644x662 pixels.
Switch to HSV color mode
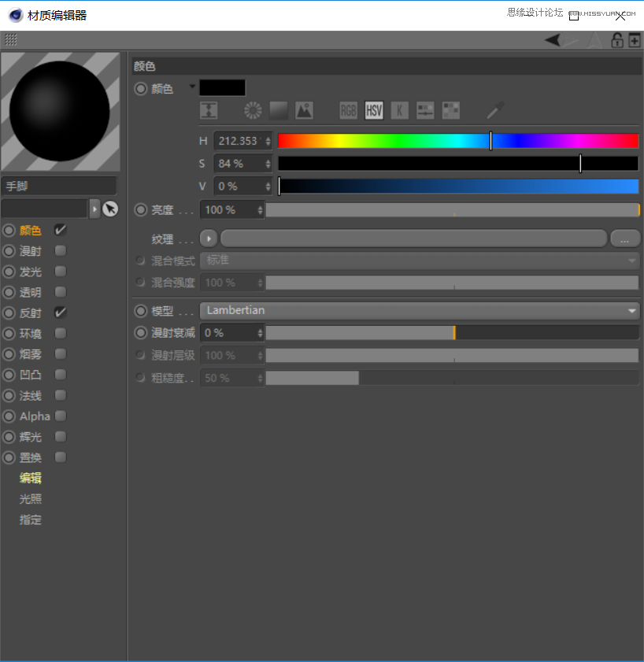(x=373, y=110)
